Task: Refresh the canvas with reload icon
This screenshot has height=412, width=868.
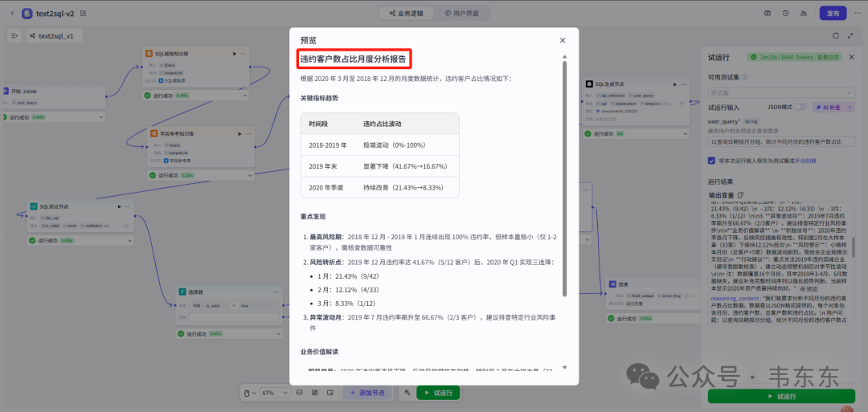Action: [836, 36]
